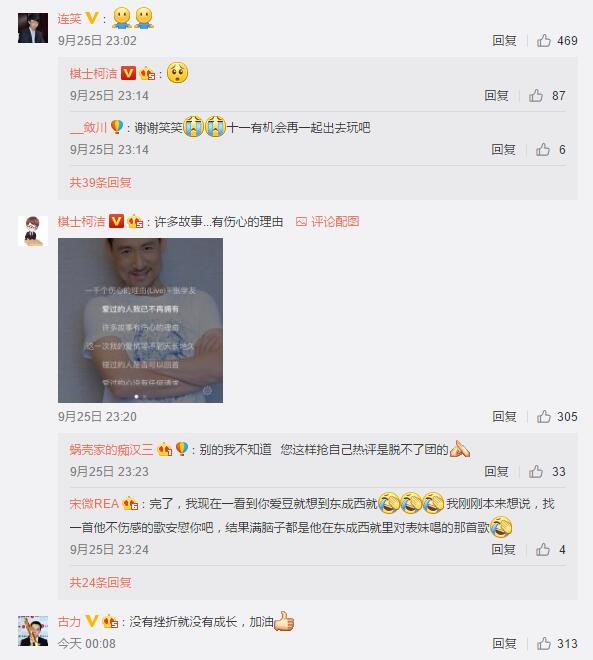Reply to 棋士柯洁's 23:14 emoji comment
Screen dimensions: 593x660
point(496,96)
